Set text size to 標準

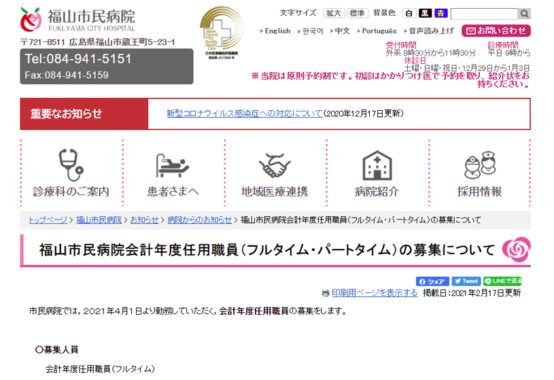(358, 13)
